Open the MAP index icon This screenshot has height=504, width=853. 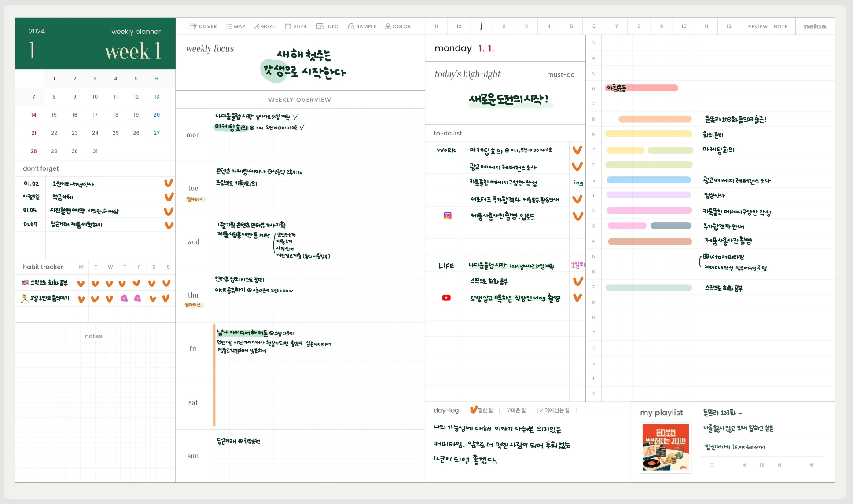(x=229, y=26)
